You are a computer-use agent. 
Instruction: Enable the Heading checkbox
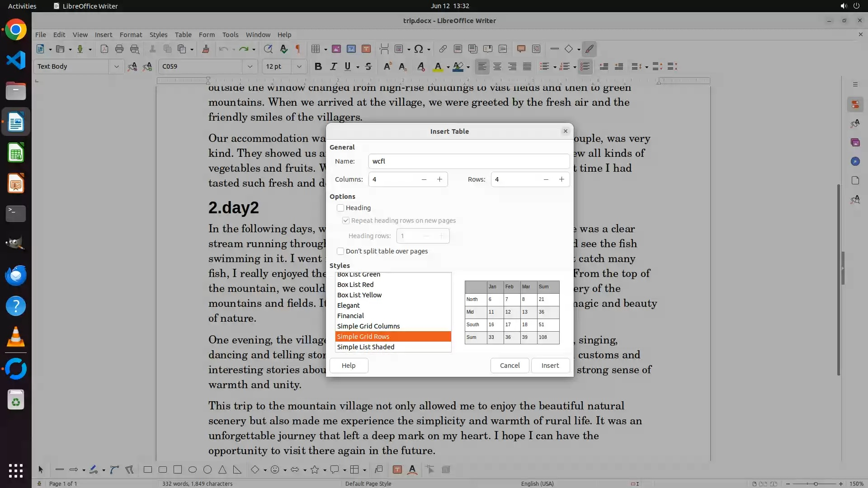(x=340, y=208)
